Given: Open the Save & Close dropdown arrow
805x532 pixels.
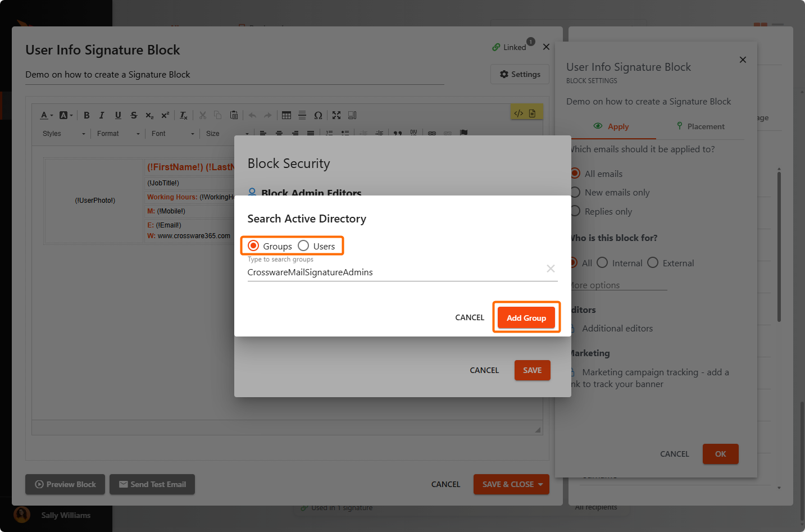Looking at the screenshot, I should pos(540,484).
